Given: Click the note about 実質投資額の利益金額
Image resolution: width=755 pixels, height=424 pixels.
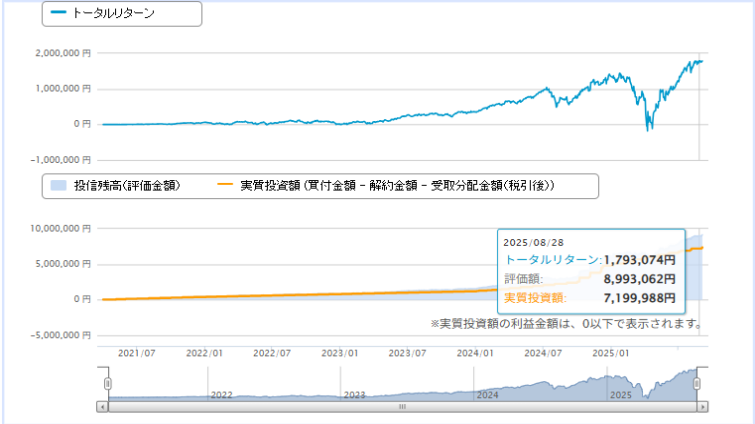Looking at the screenshot, I should click(x=566, y=324).
